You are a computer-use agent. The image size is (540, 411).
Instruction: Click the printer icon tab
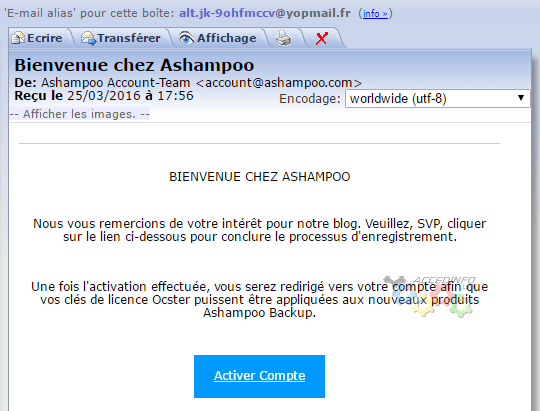tap(283, 38)
